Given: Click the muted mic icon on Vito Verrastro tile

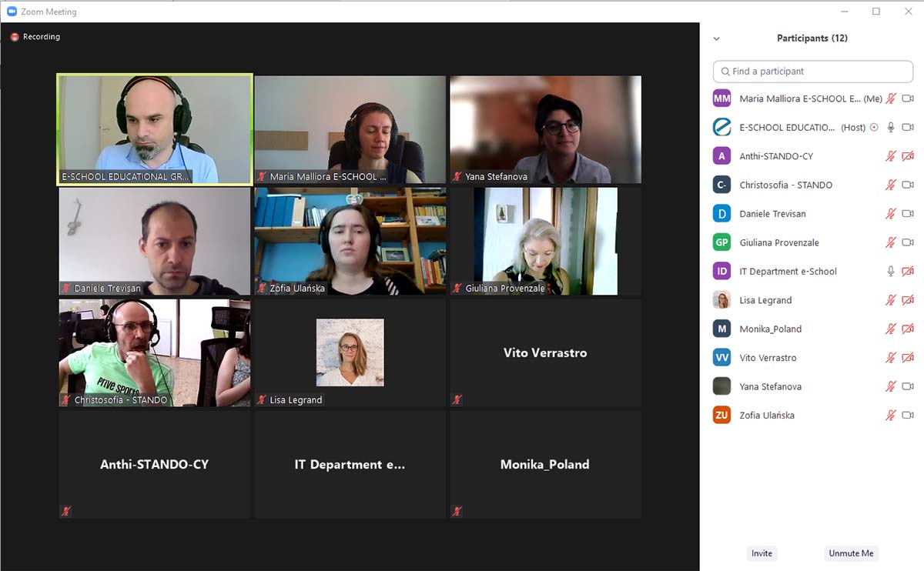Looking at the screenshot, I should 457,399.
